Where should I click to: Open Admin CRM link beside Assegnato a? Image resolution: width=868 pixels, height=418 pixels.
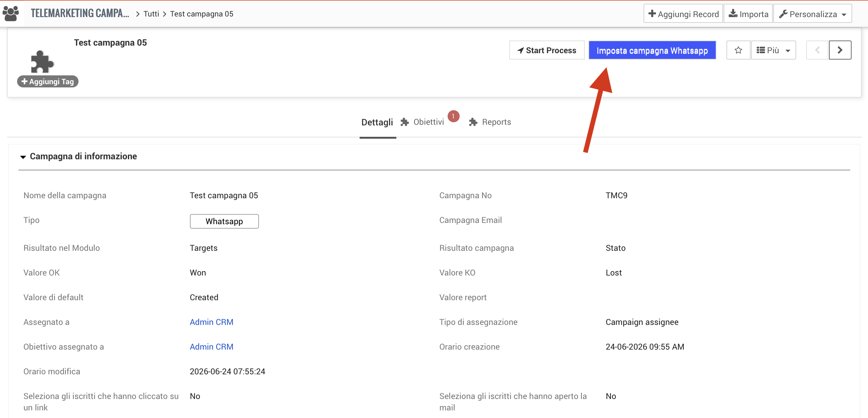click(x=211, y=322)
